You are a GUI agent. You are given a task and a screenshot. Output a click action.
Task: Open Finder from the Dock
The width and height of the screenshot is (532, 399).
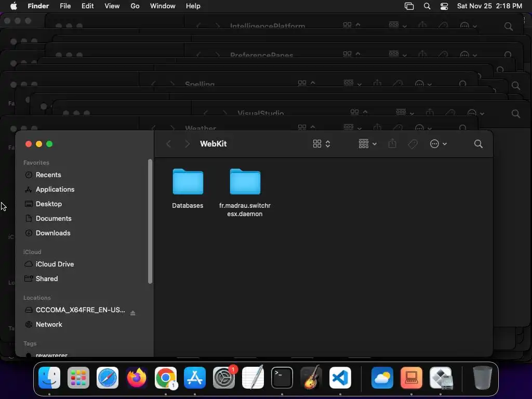tap(49, 378)
